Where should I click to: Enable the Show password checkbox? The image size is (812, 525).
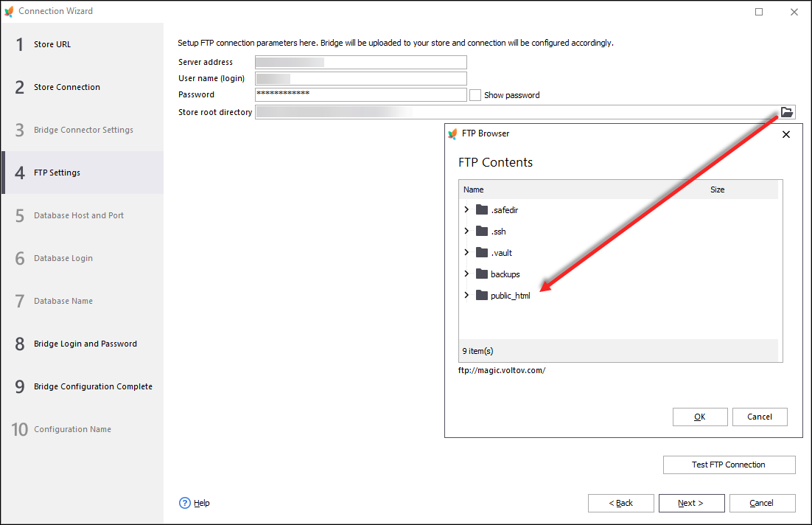475,95
